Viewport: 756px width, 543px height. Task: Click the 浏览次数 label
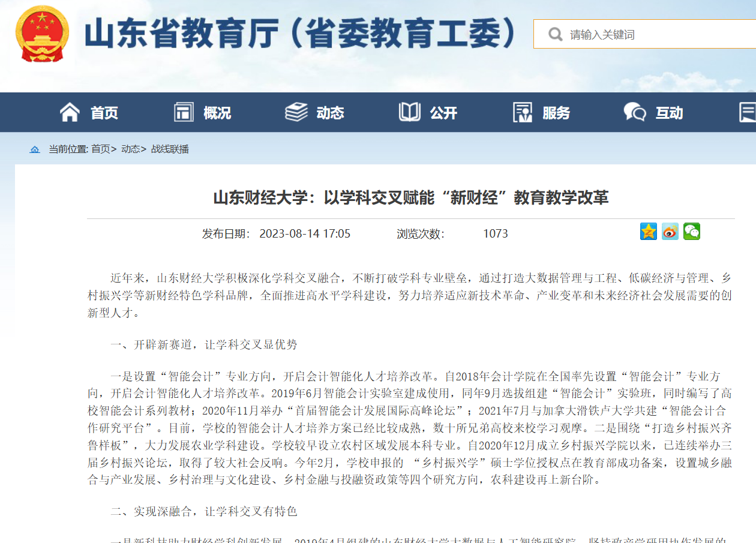pos(421,233)
